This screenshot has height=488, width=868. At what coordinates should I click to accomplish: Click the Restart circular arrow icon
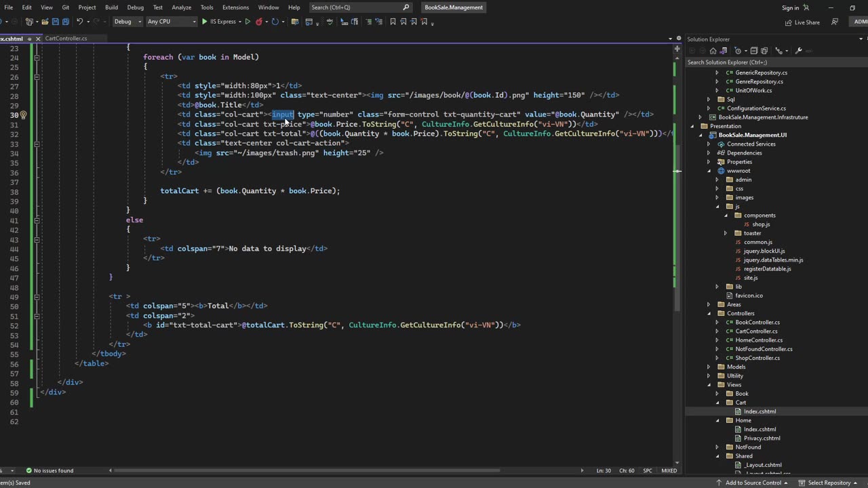[275, 22]
